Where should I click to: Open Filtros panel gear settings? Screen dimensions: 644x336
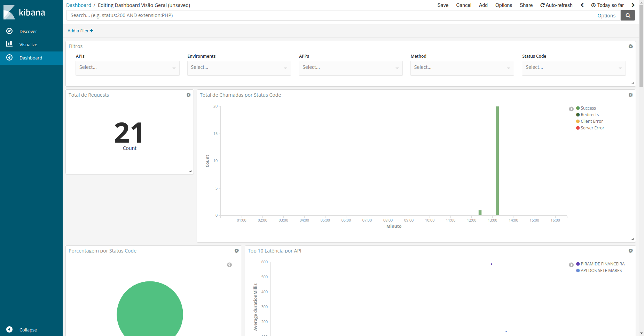pos(630,46)
